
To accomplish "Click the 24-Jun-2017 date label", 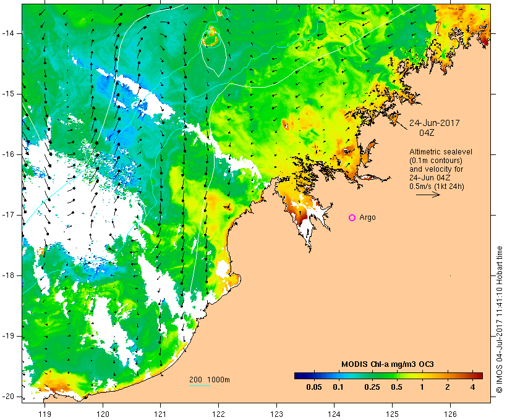I will point(434,123).
